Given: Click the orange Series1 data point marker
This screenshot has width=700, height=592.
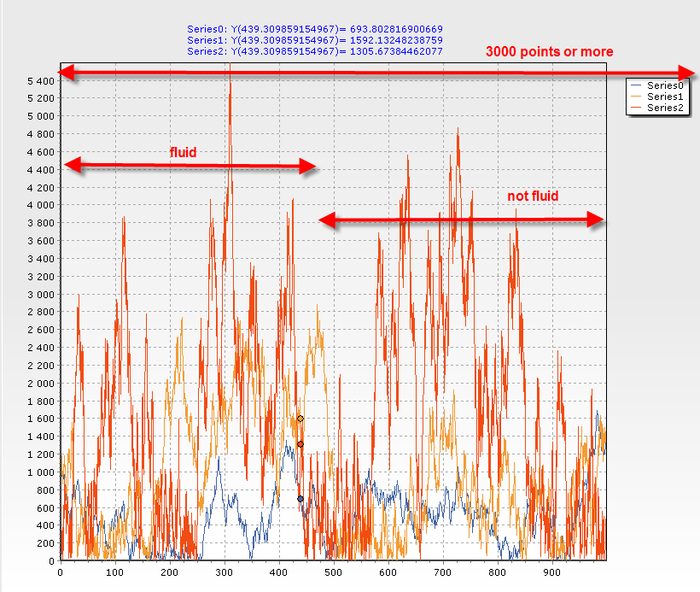Looking at the screenshot, I should 300,419.
